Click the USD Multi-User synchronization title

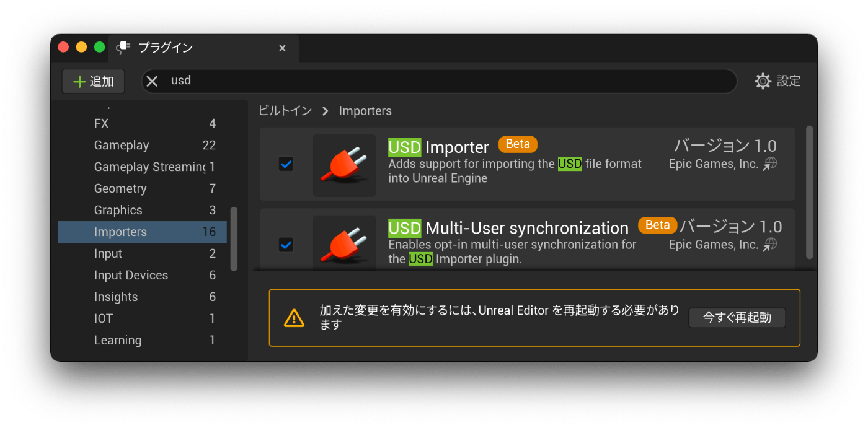(508, 227)
